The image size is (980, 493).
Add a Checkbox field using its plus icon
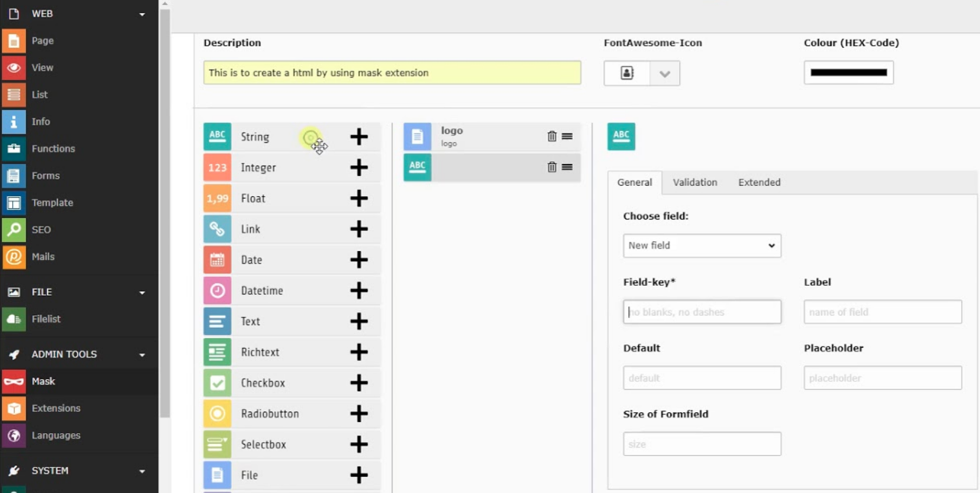click(x=359, y=383)
